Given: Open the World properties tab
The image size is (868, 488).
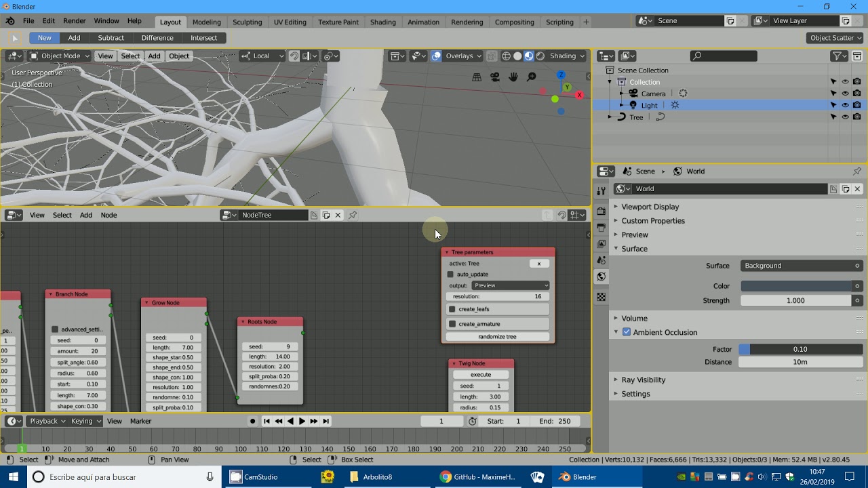Looking at the screenshot, I should [601, 277].
